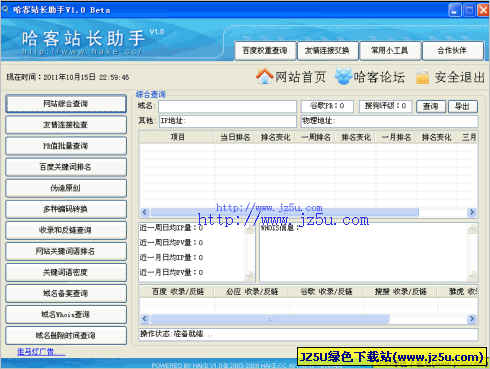This screenshot has width=490, height=369.
Task: Click the 安全退出 text link
Action: click(459, 77)
